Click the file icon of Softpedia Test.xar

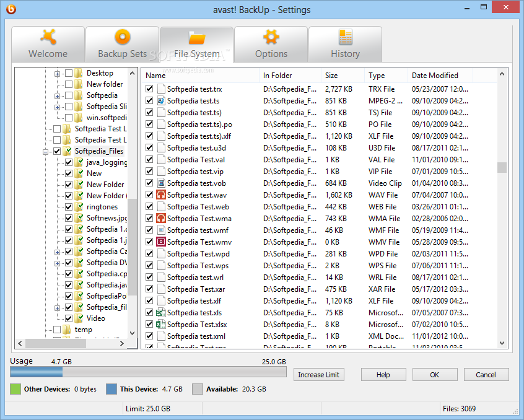[161, 289]
